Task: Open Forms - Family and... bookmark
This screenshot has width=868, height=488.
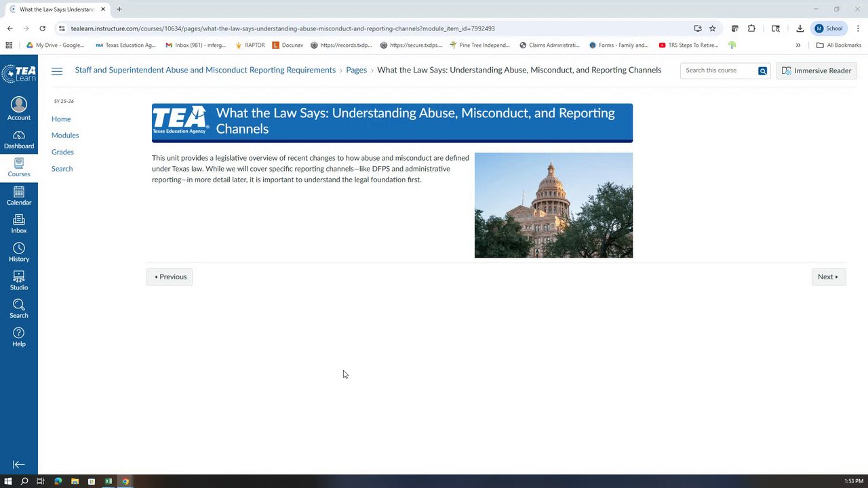Action: pyautogui.click(x=618, y=45)
